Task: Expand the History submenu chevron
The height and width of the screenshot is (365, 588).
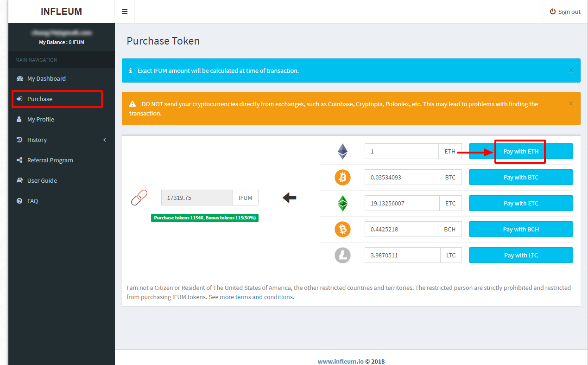Action: (105, 140)
